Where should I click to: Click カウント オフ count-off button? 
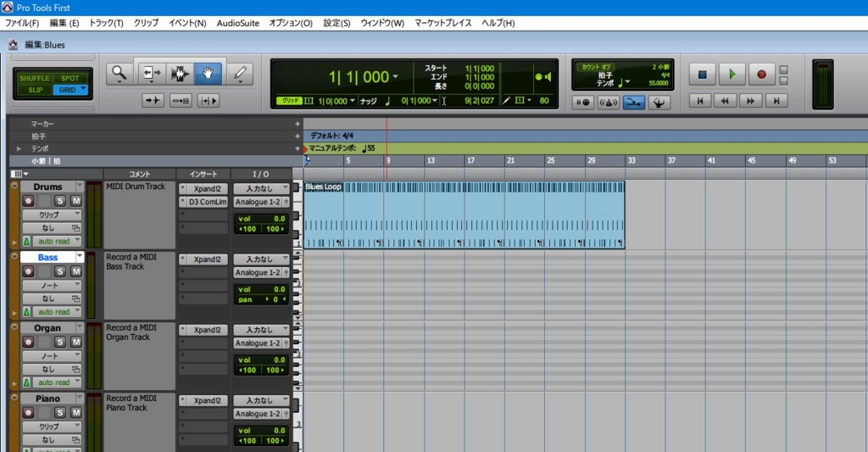596,66
